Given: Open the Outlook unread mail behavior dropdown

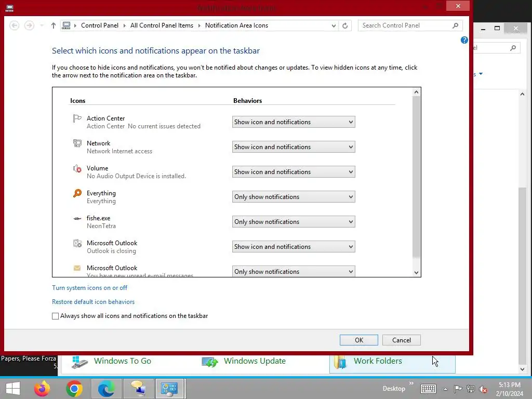Looking at the screenshot, I should [x=294, y=271].
